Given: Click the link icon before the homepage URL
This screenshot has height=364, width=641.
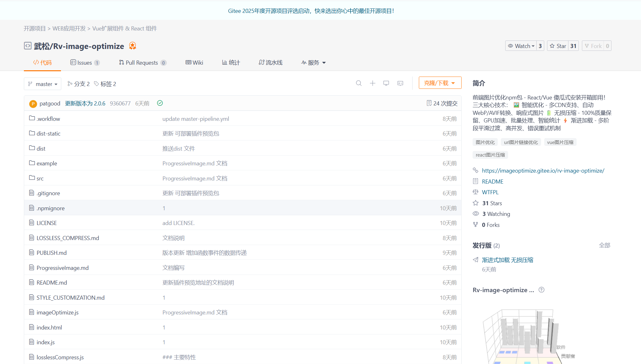Looking at the screenshot, I should (x=475, y=170).
